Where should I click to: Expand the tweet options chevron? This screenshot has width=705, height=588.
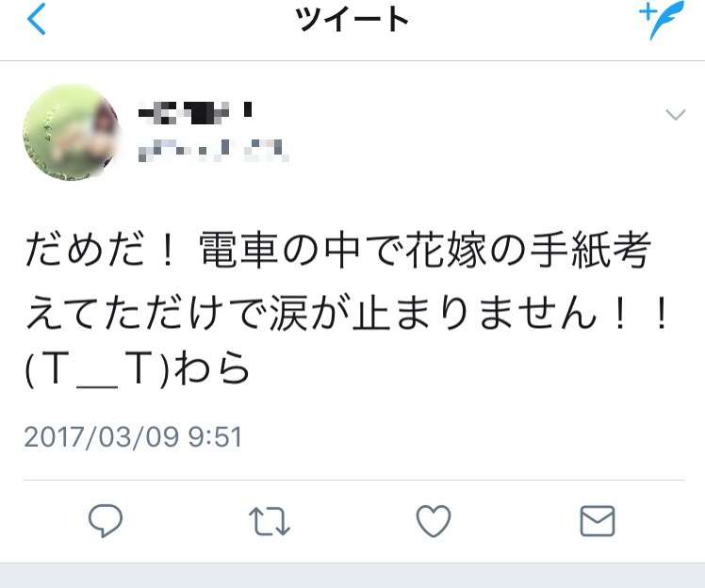676,115
